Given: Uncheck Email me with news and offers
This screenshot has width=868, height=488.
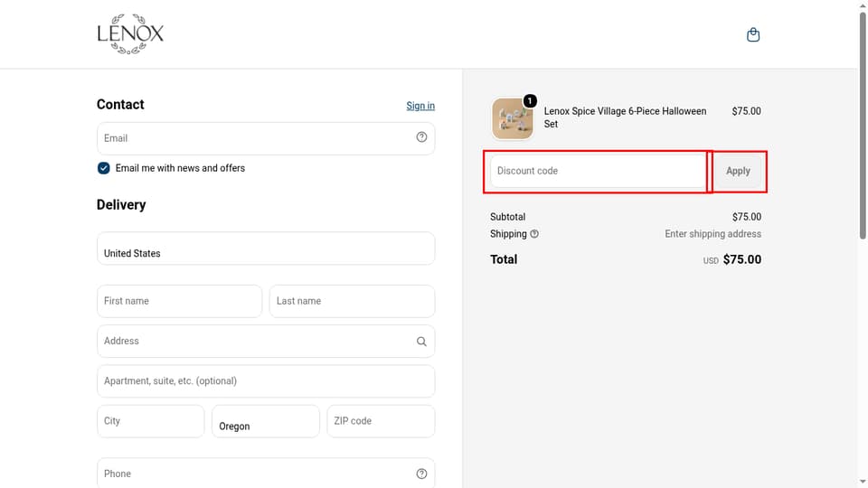Looking at the screenshot, I should [x=103, y=168].
